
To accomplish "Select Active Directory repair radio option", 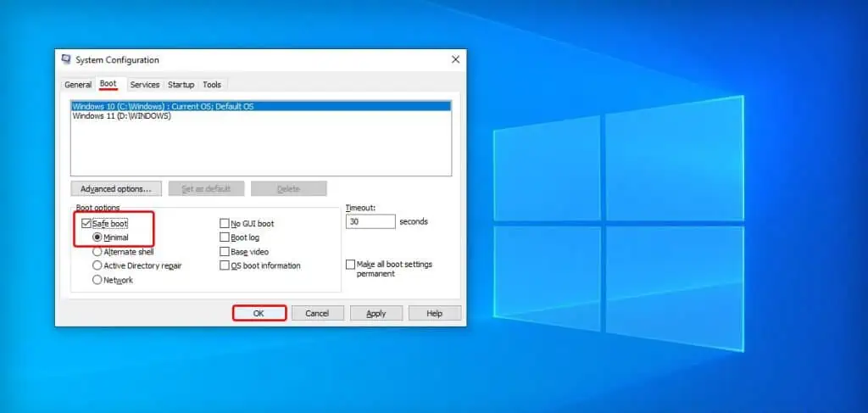I will (x=97, y=265).
